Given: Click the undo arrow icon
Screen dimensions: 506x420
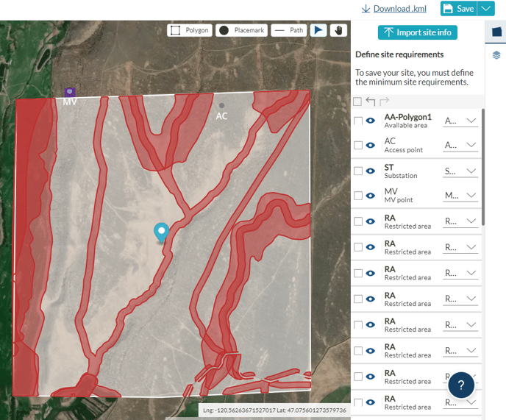Looking at the screenshot, I should pos(371,102).
